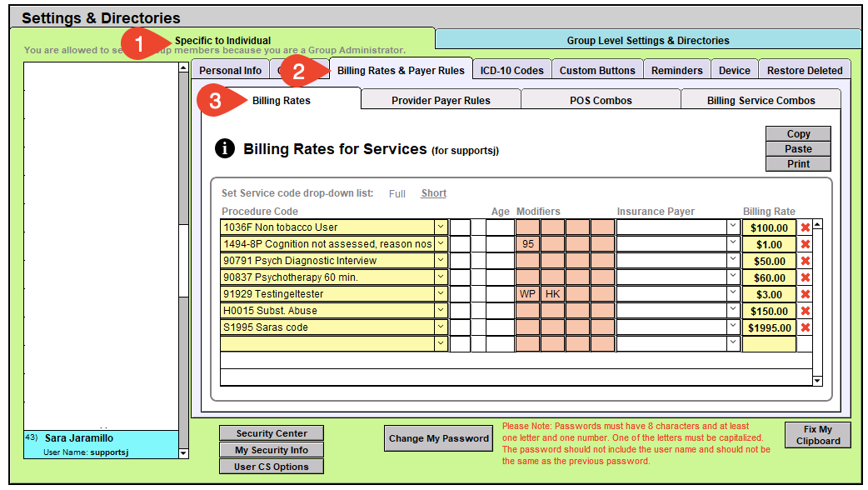Remove the 90791 Psych Diagnostic Interview row
Screen dimensions: 868x490
pos(806,261)
